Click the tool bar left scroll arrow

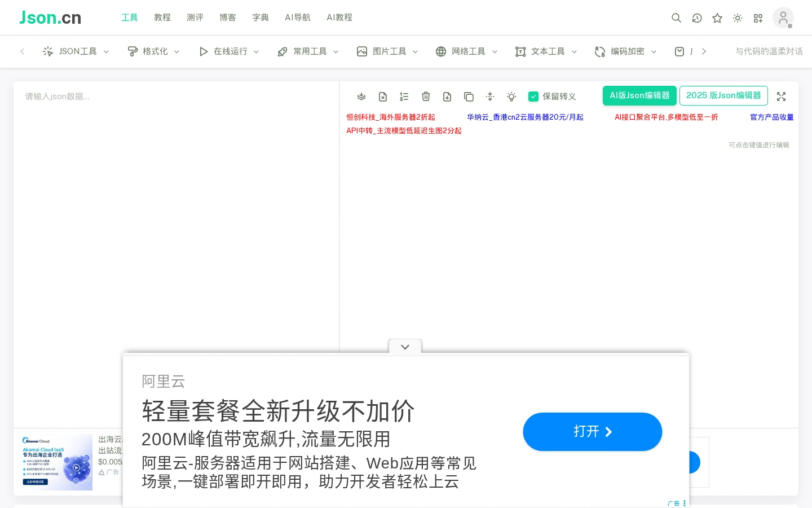pyautogui.click(x=22, y=51)
